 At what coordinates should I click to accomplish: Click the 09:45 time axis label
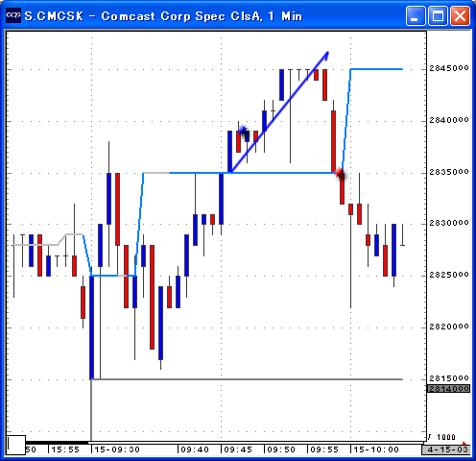click(x=238, y=449)
